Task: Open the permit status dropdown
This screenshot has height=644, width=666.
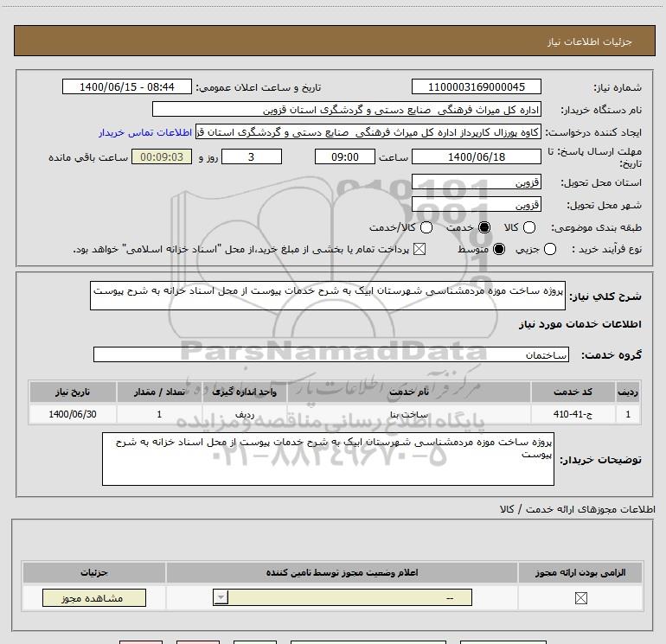Action: click(343, 597)
